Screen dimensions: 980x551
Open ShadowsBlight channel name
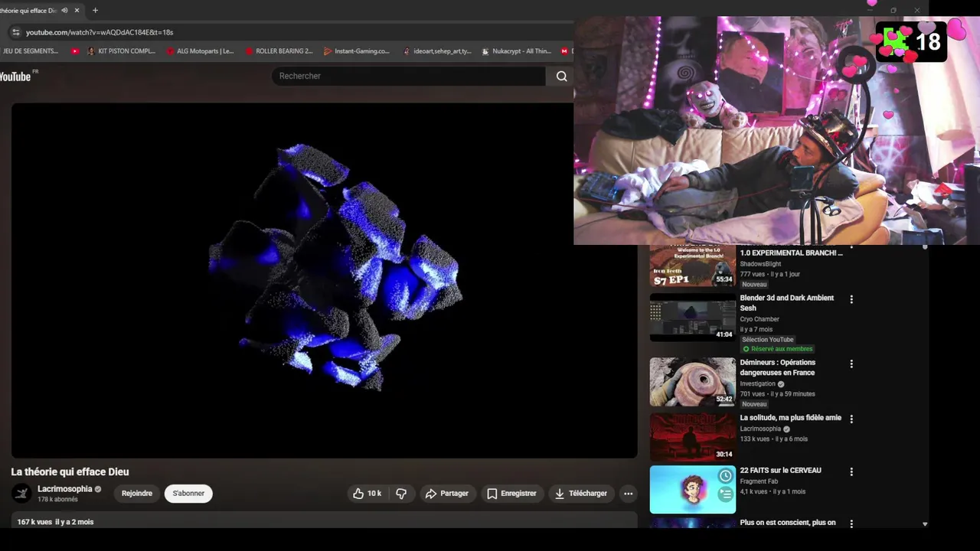pyautogui.click(x=760, y=264)
